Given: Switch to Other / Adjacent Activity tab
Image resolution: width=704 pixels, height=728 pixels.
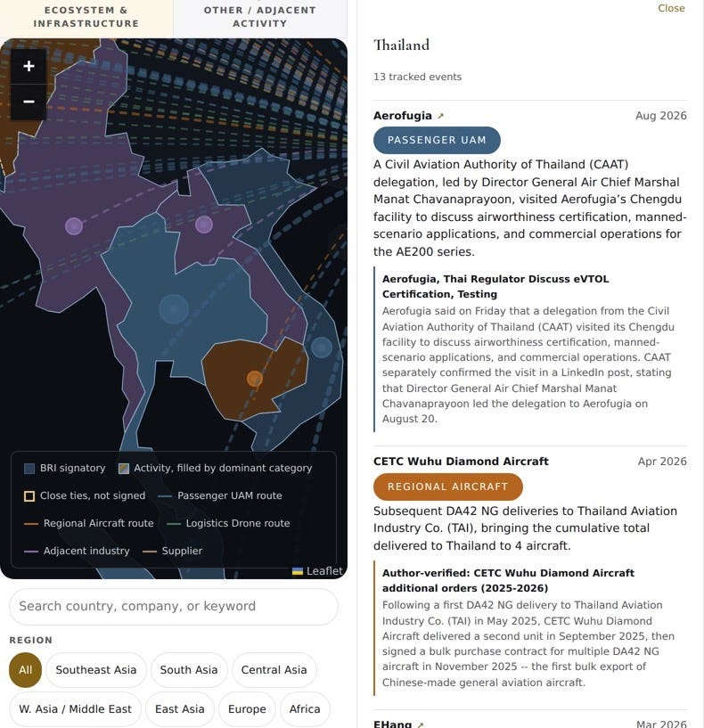Looking at the screenshot, I should coord(260,17).
